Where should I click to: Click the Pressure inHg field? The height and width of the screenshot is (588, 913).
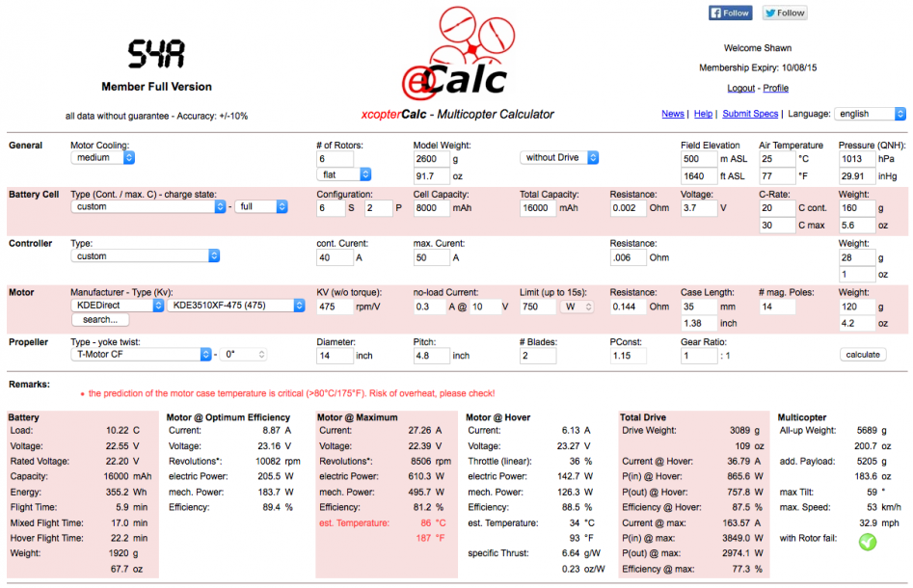tap(857, 175)
